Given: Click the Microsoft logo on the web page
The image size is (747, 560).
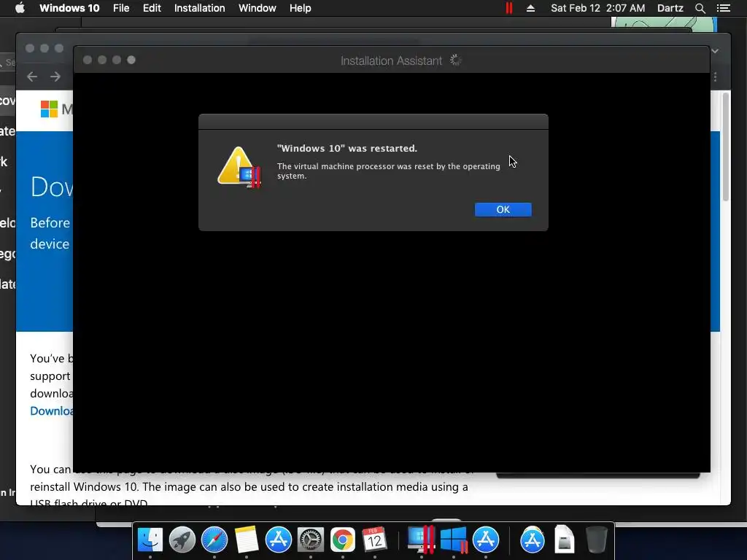Looking at the screenshot, I should click(49, 109).
